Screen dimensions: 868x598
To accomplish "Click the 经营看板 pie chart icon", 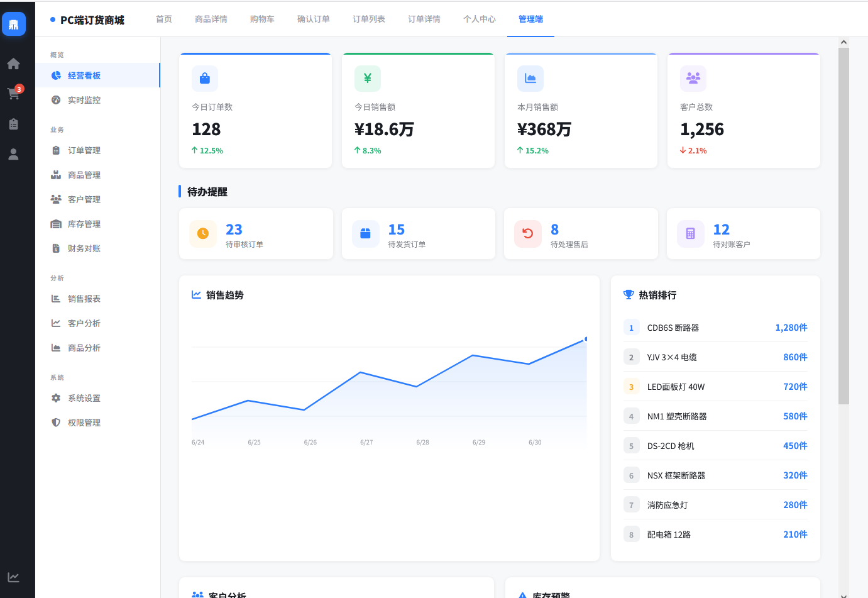I will click(x=56, y=75).
